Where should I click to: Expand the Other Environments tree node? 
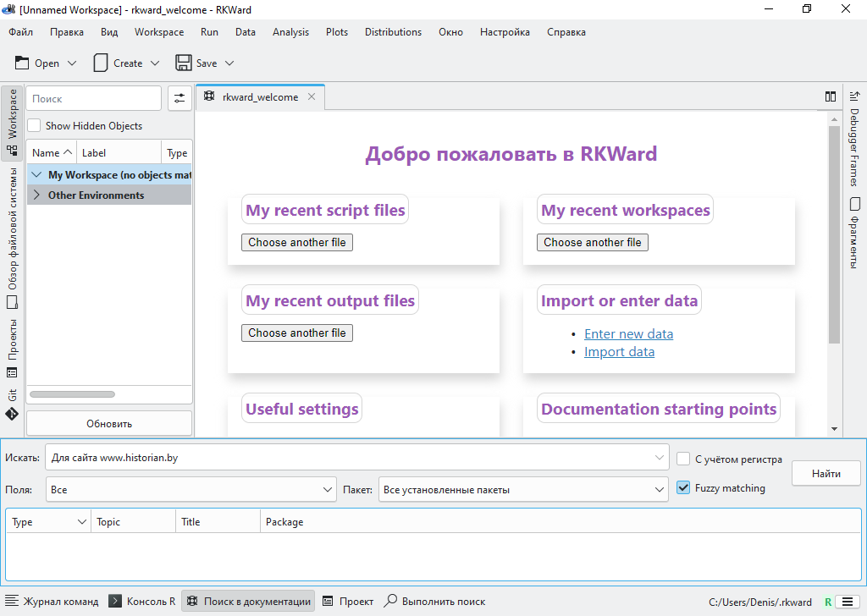(36, 195)
